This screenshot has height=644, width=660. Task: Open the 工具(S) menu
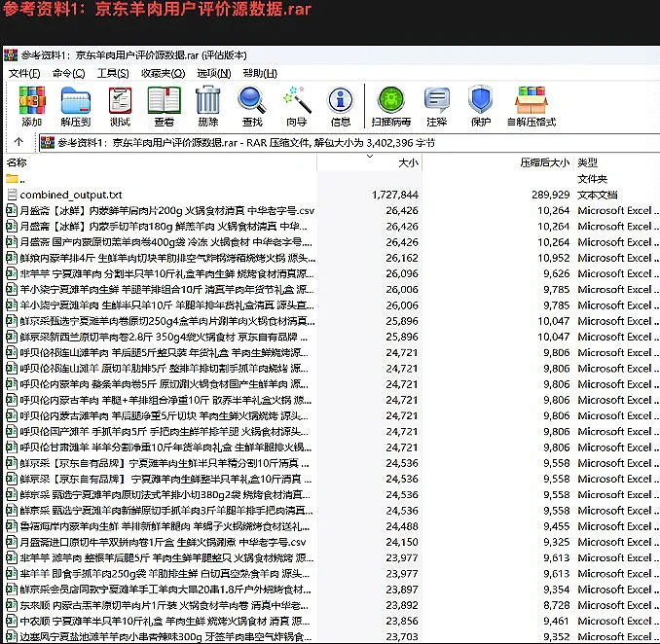tap(113, 74)
